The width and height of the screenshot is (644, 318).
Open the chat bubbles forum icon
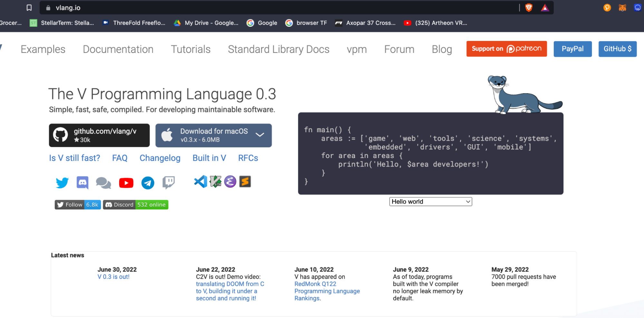[103, 183]
